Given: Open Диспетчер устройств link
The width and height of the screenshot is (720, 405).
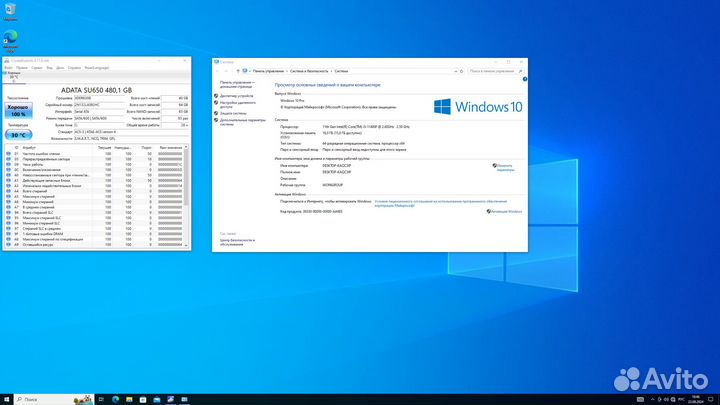Looking at the screenshot, I should coord(236,96).
